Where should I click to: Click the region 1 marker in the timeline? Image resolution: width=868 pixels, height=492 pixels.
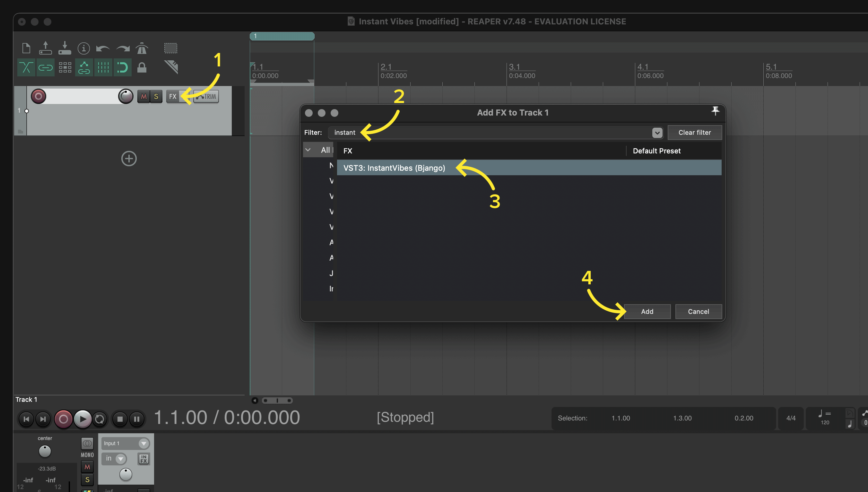point(282,36)
